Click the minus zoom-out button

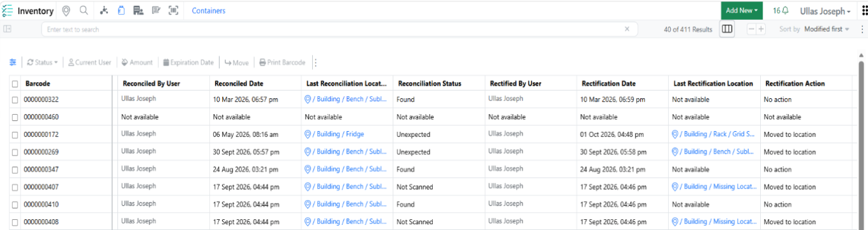pyautogui.click(x=751, y=29)
